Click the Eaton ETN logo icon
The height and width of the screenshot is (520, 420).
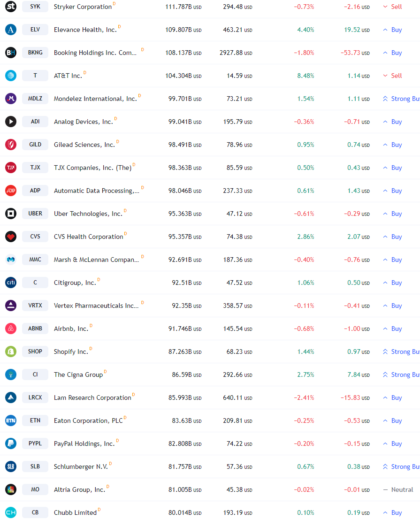[11, 421]
